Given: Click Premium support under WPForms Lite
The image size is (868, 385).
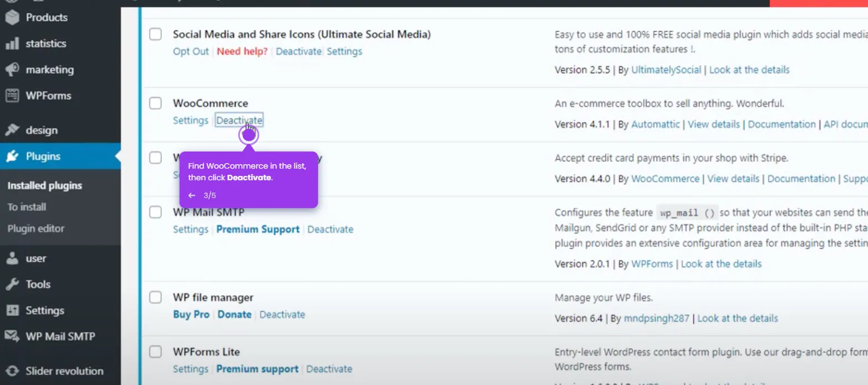Looking at the screenshot, I should click(257, 369).
